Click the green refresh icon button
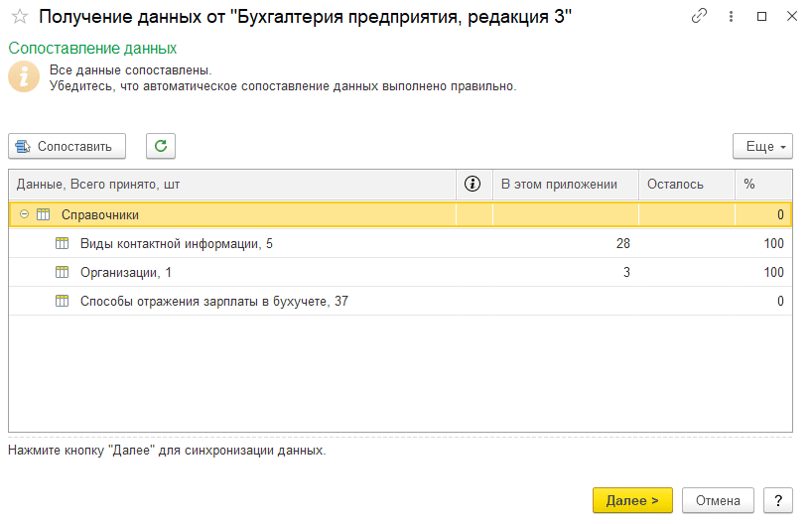Viewport: 812px width, 524px height. (161, 146)
